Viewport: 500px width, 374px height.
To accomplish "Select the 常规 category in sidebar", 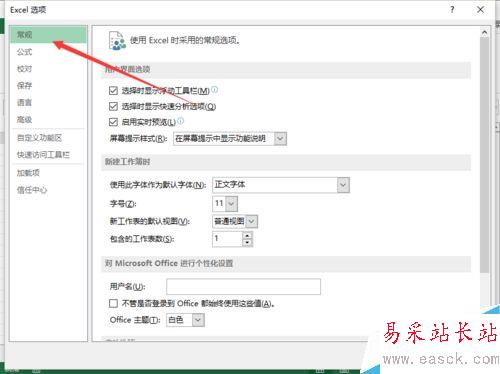I will [48, 34].
